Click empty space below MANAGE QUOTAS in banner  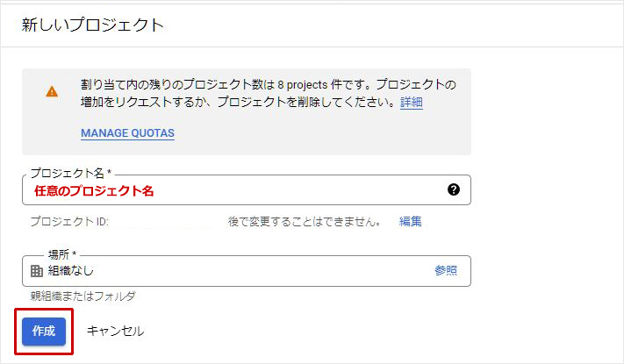(263, 147)
